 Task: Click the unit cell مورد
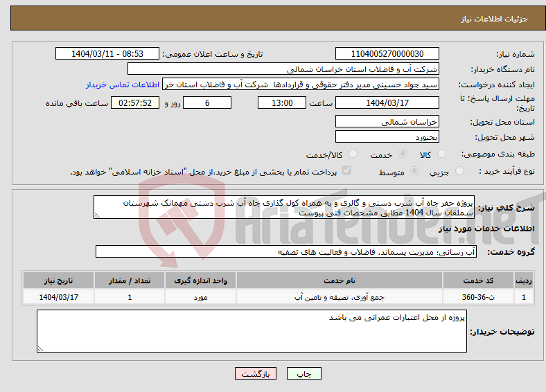point(200,297)
